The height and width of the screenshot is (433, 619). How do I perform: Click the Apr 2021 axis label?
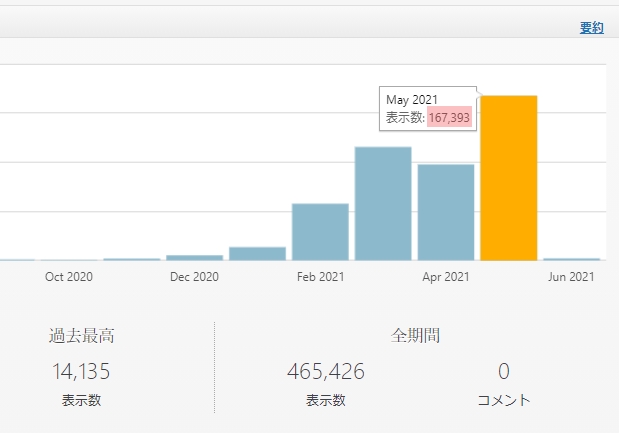(446, 277)
